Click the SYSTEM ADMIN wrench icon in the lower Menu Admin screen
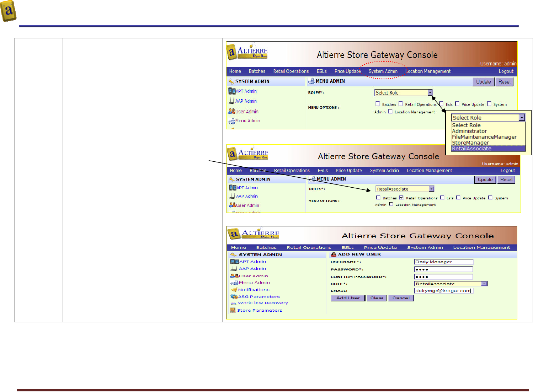Viewport: 533px width, 392px height. (x=232, y=179)
